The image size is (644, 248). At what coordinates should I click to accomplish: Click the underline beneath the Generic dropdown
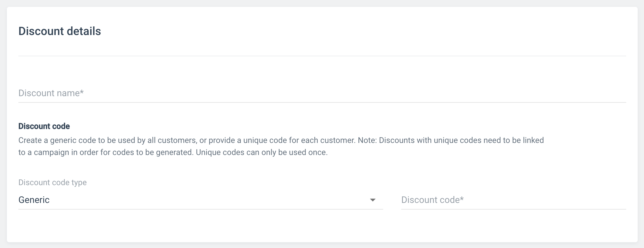tap(200, 209)
